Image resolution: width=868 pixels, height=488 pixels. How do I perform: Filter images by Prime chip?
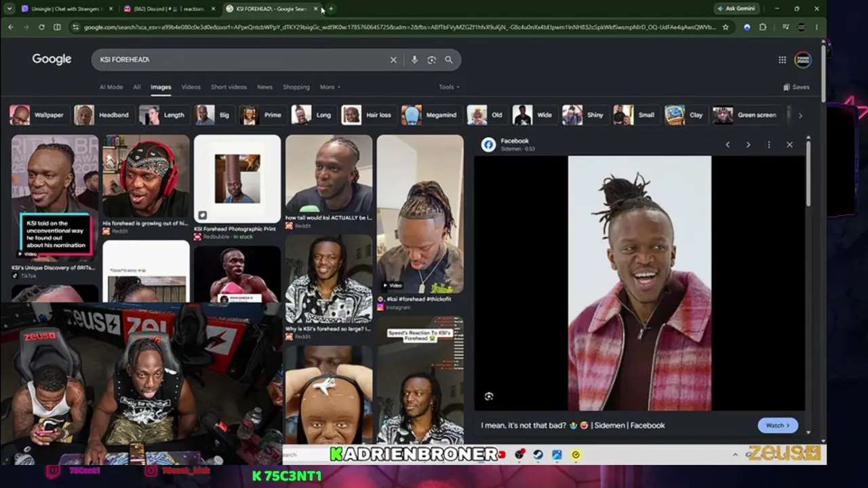pos(262,115)
